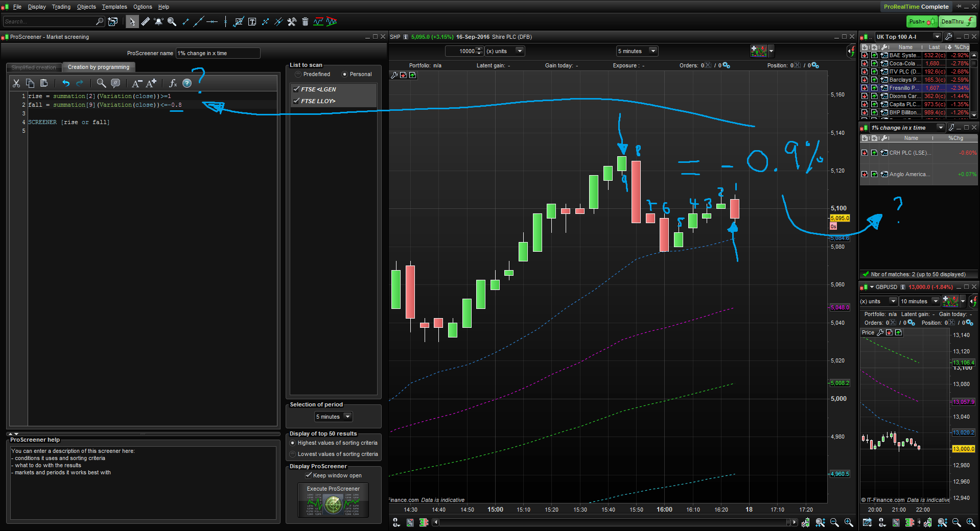This screenshot has width=980, height=531.
Task: Select the text annotation tool
Action: [x=252, y=21]
